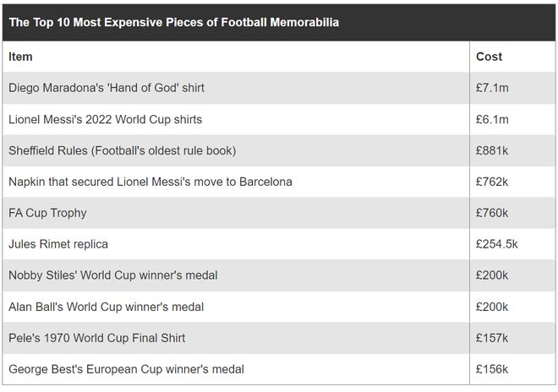Select the Cost column header

(x=489, y=57)
